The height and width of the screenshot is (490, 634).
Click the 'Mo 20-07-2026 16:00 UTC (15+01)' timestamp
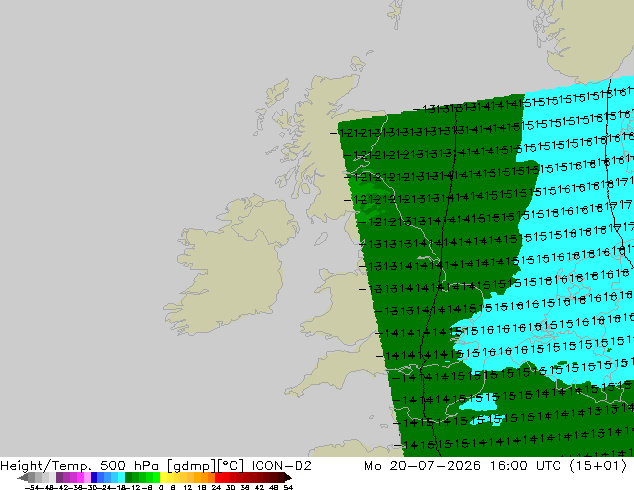[496, 466]
